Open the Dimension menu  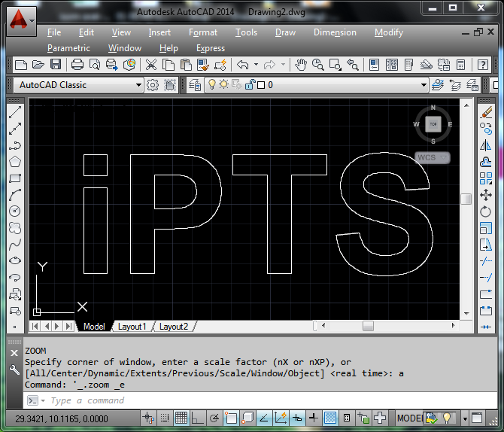tap(335, 32)
